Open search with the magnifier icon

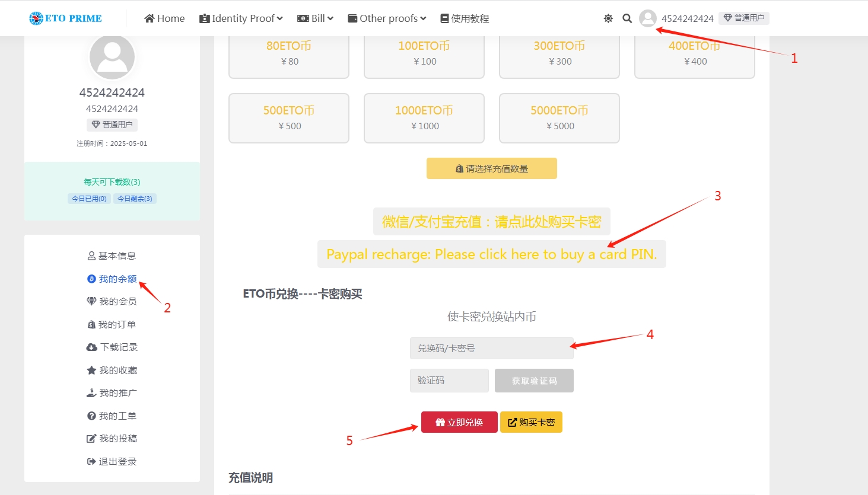(627, 18)
